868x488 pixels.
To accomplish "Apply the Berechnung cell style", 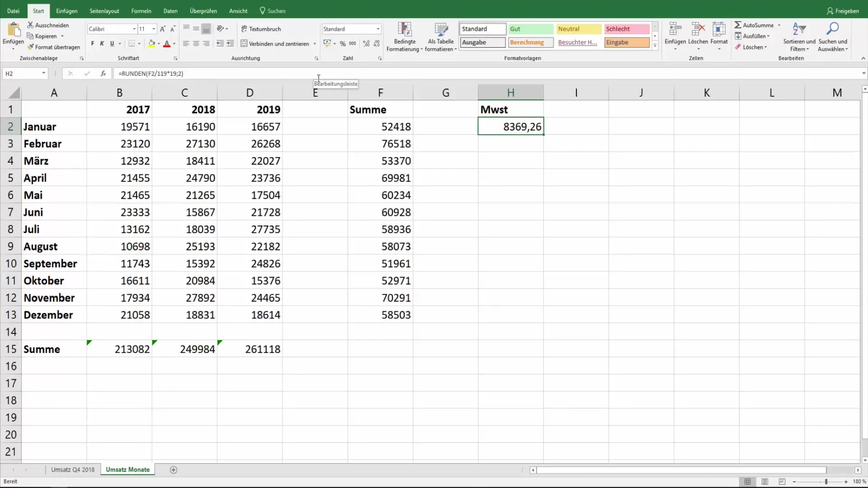I will point(531,42).
